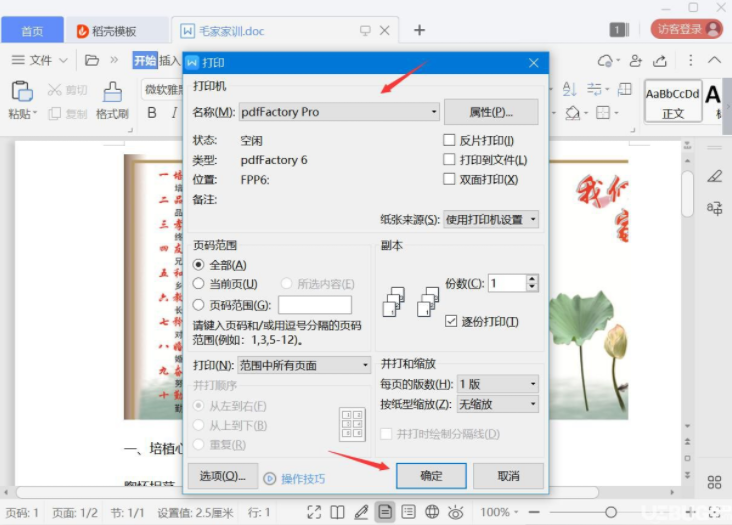Screen dimensions: 732x525
Task: Click the Paste (粘贴) clipboard icon
Action: (x=22, y=91)
